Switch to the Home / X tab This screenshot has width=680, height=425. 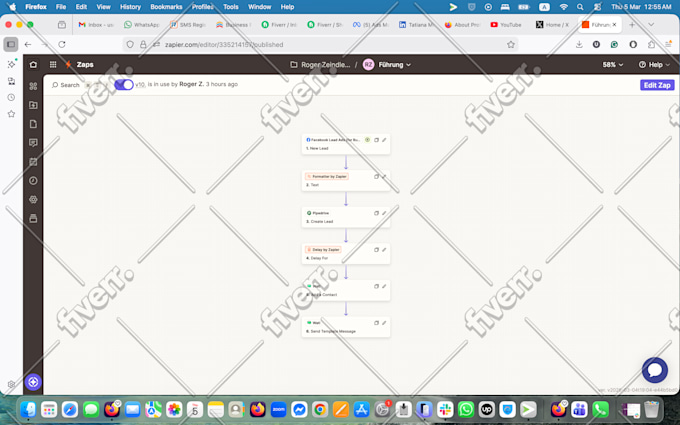552,25
